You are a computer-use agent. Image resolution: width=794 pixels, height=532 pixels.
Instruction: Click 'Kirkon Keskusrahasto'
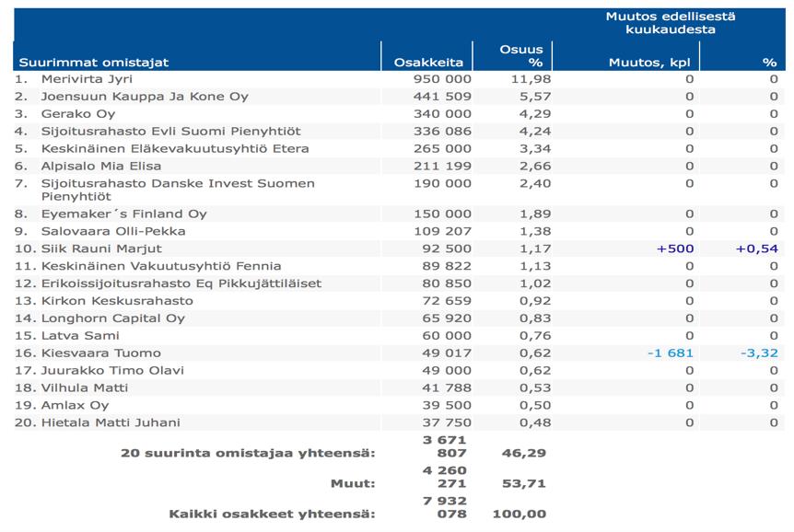(x=117, y=301)
